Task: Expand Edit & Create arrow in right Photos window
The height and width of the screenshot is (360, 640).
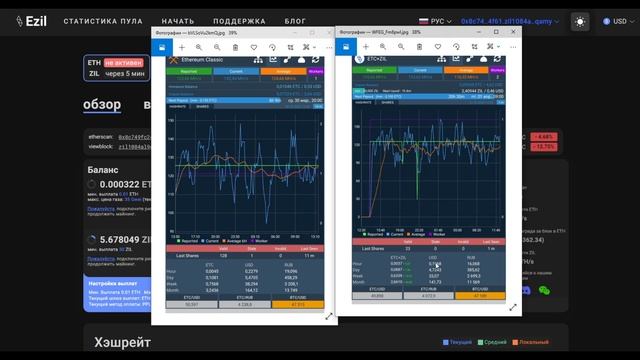Action: (498, 47)
